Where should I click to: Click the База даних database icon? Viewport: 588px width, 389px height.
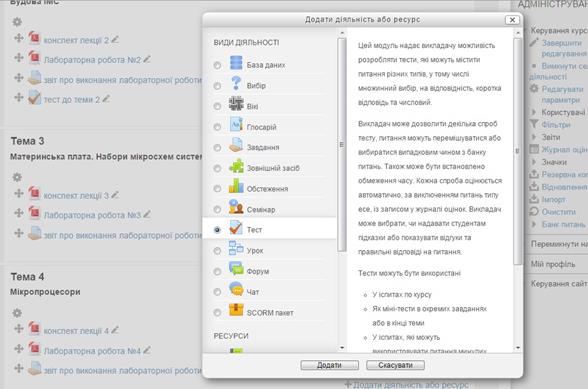[236, 63]
